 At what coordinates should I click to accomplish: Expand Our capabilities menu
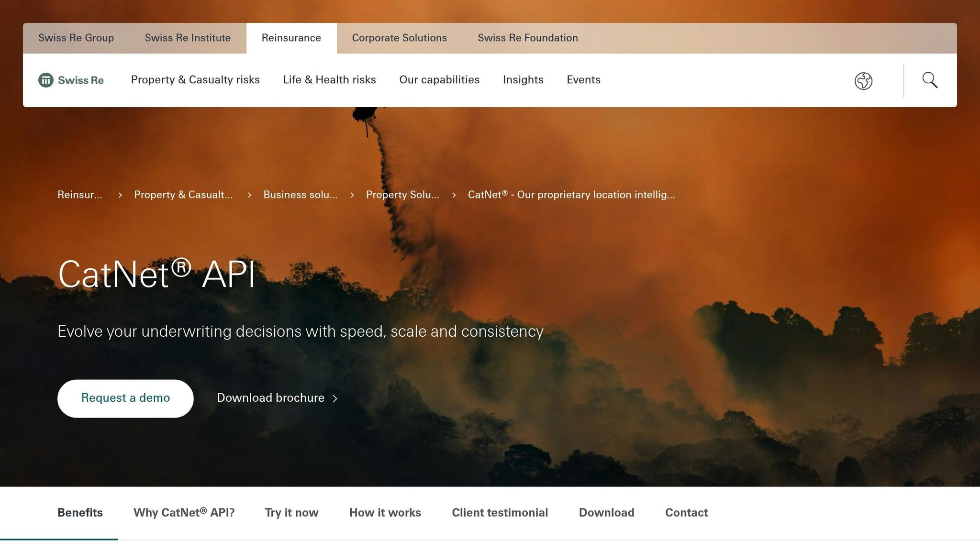[439, 80]
